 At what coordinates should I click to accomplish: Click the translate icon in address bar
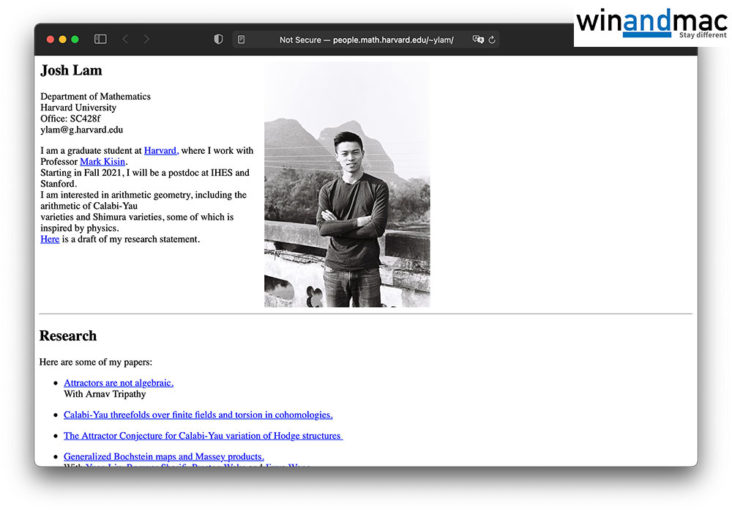(x=478, y=40)
